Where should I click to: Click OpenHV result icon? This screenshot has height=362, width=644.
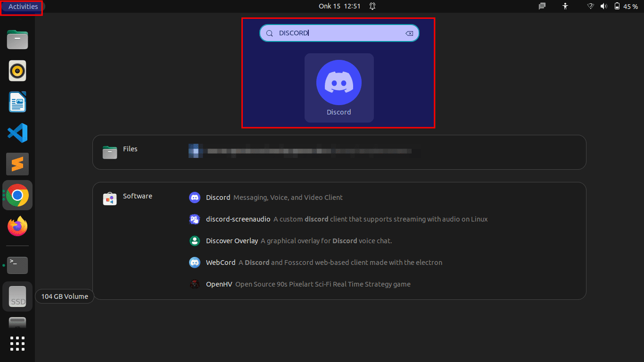[195, 284]
